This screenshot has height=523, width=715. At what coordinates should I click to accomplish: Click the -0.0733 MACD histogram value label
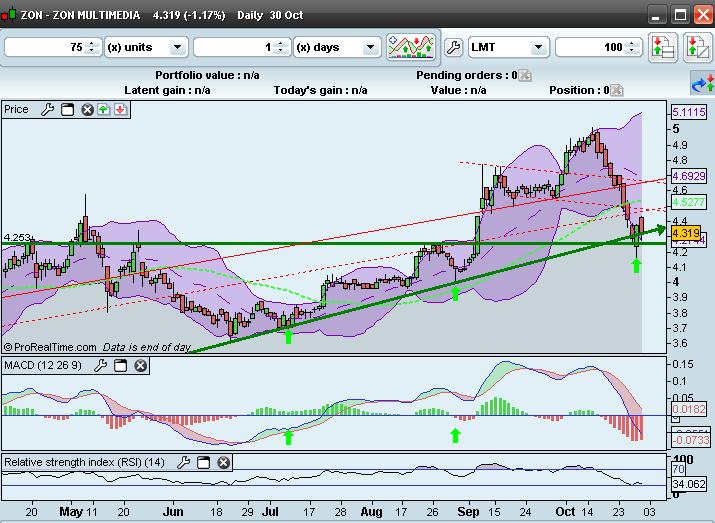[690, 440]
